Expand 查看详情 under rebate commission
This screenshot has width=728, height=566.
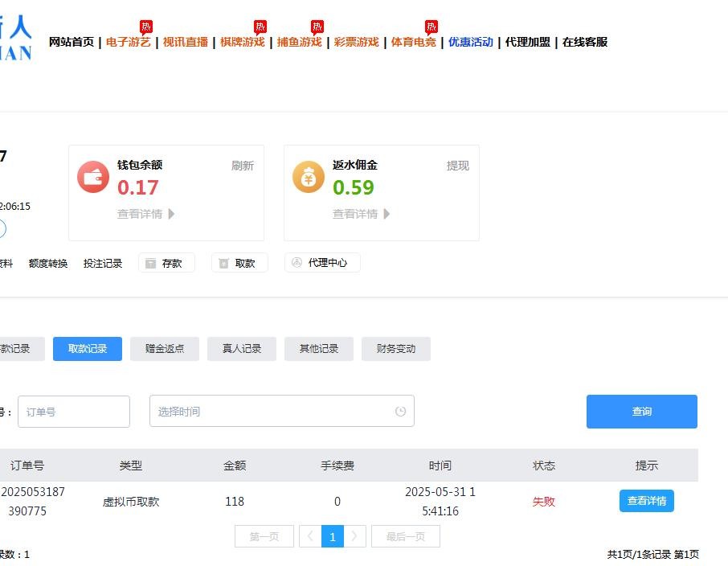click(361, 214)
